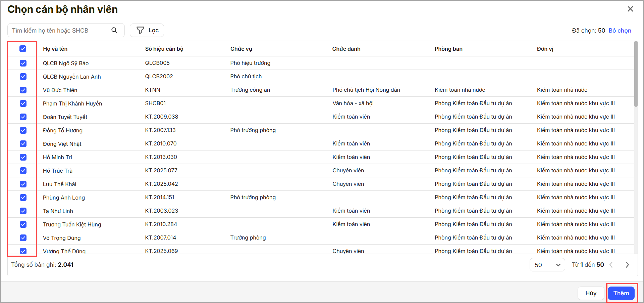Deselect Võ Trọng Dũng checkbox
Viewport: 644px width, 303px height.
[23, 238]
